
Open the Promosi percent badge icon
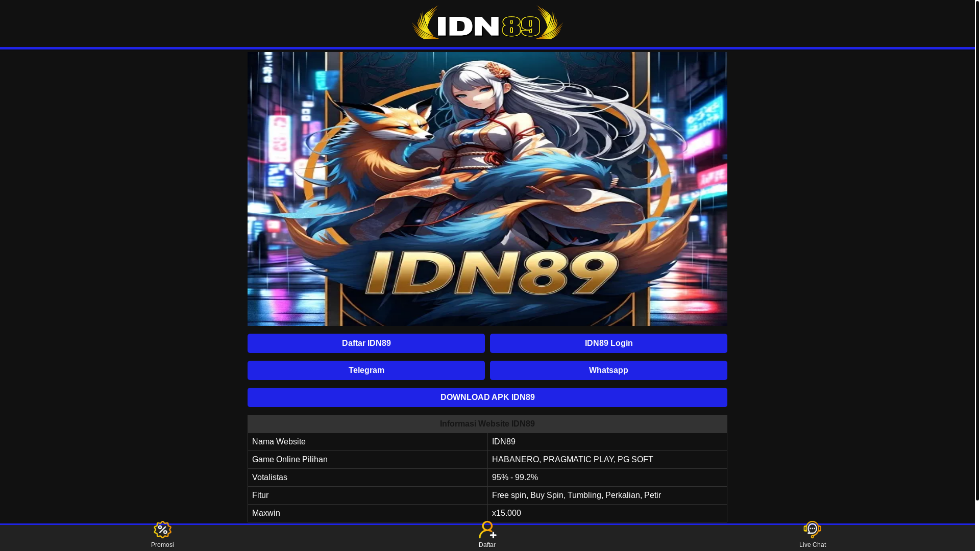click(162, 530)
